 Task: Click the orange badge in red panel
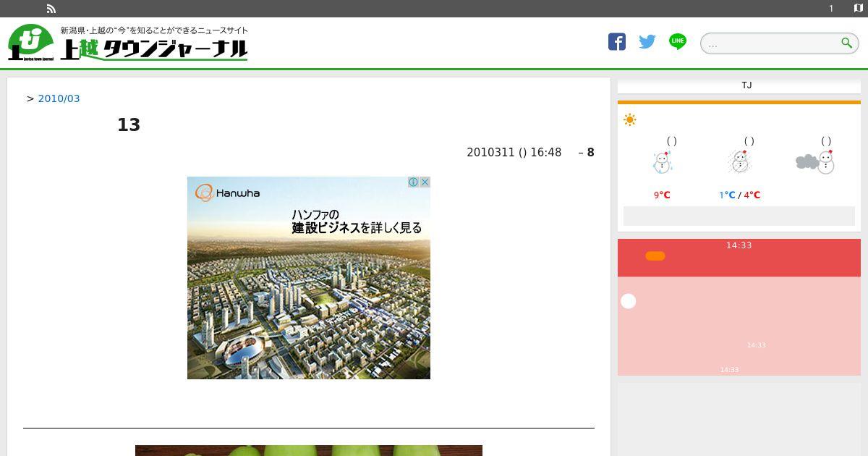[x=655, y=256]
